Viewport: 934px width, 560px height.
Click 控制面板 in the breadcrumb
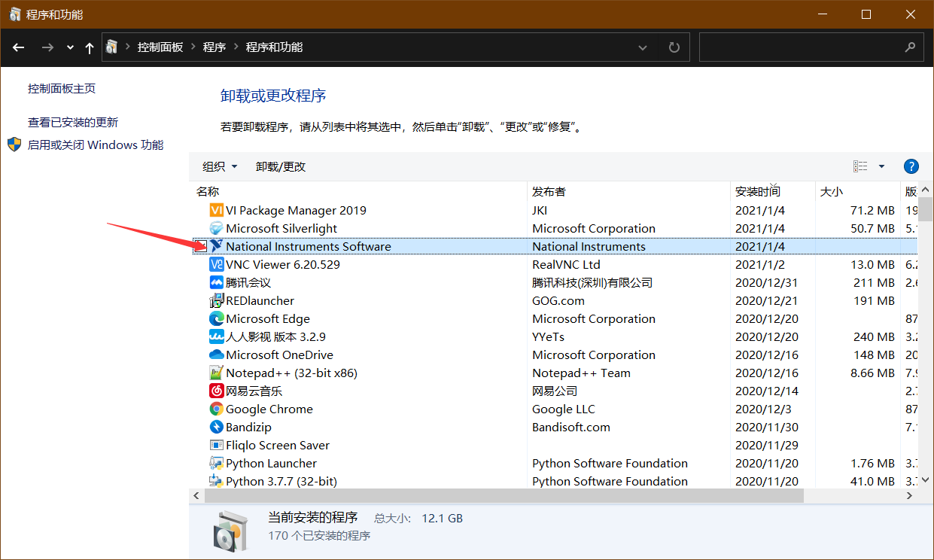[160, 47]
